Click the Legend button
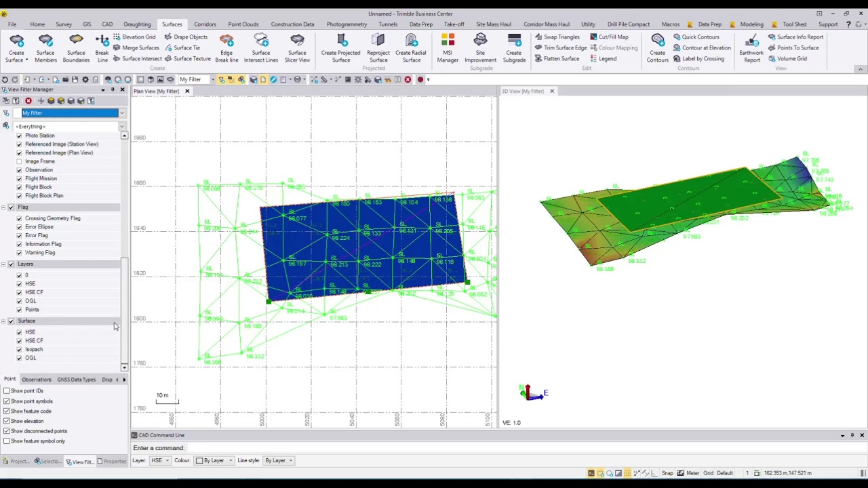The width and height of the screenshot is (868, 488). point(604,58)
